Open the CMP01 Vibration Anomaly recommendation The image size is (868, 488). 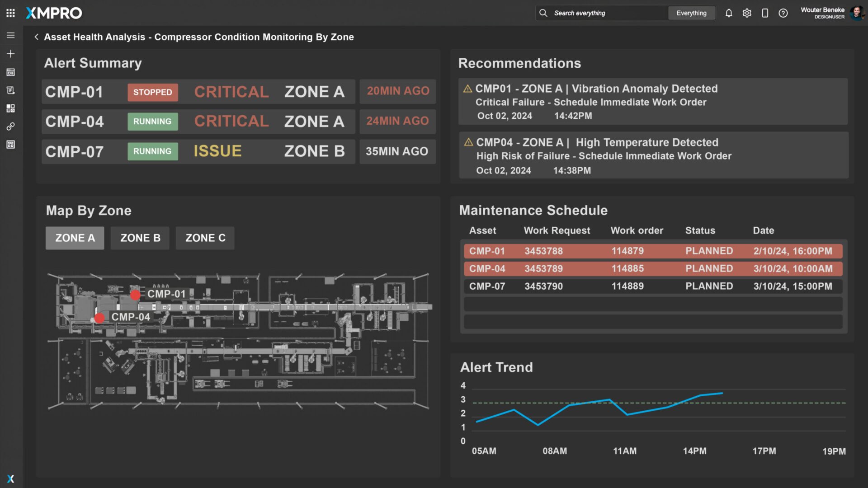click(653, 102)
